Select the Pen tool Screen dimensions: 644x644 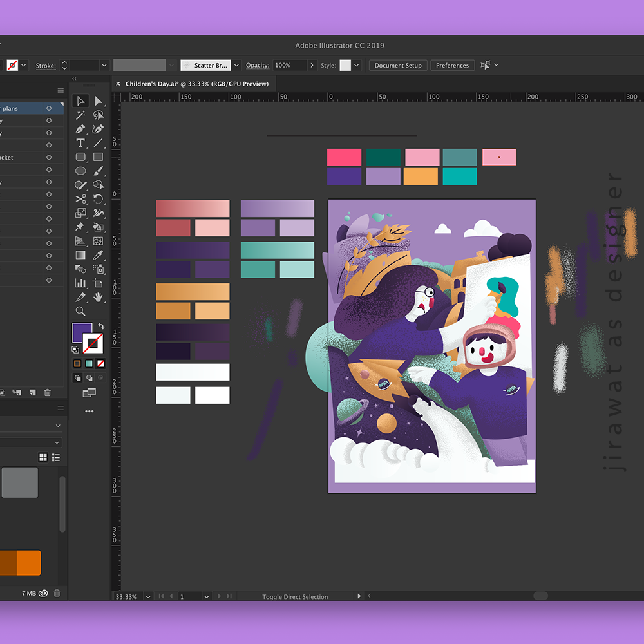click(80, 129)
